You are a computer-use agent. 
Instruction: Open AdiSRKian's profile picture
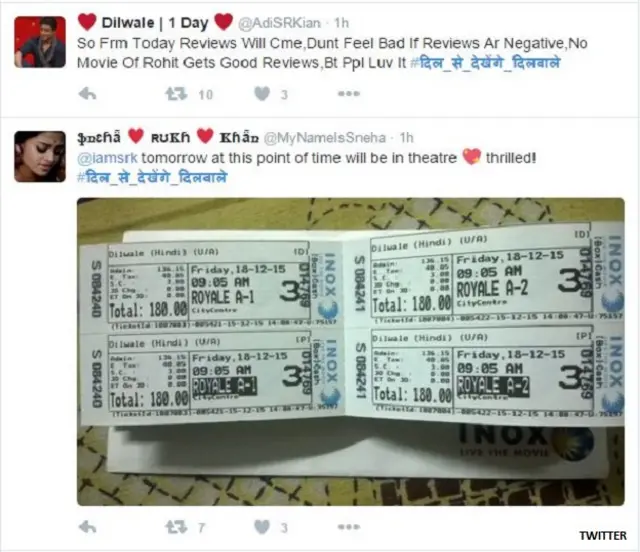[x=40, y=42]
